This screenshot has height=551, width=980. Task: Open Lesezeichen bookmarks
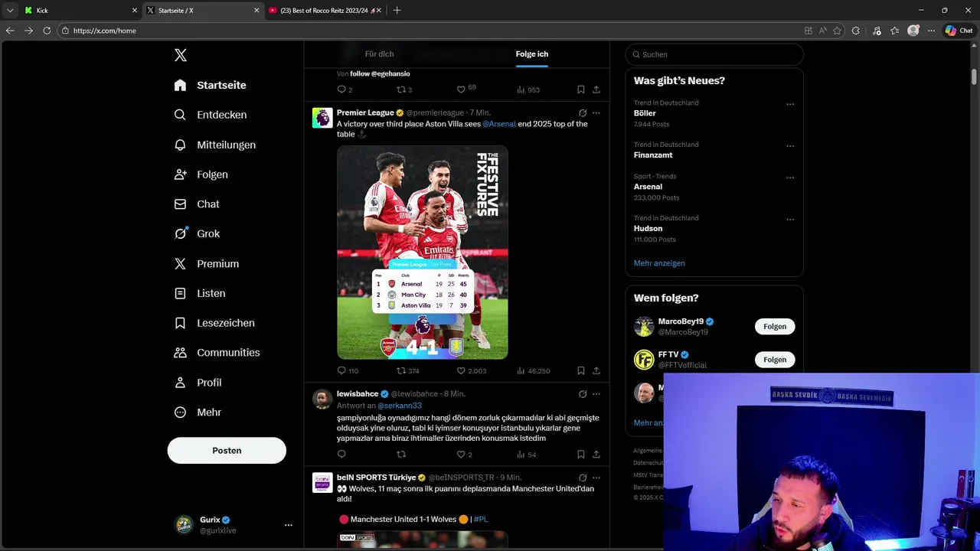pyautogui.click(x=214, y=323)
